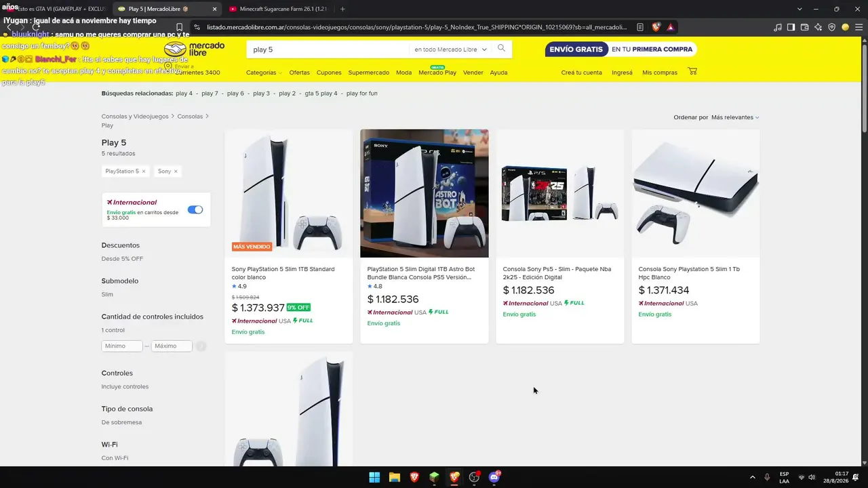Click the 'Envío gratis en tu primera compra' banner

[620, 49]
